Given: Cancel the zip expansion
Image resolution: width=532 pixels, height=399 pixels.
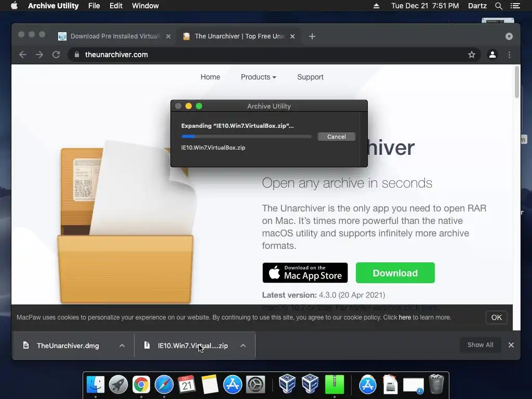Looking at the screenshot, I should click(336, 137).
